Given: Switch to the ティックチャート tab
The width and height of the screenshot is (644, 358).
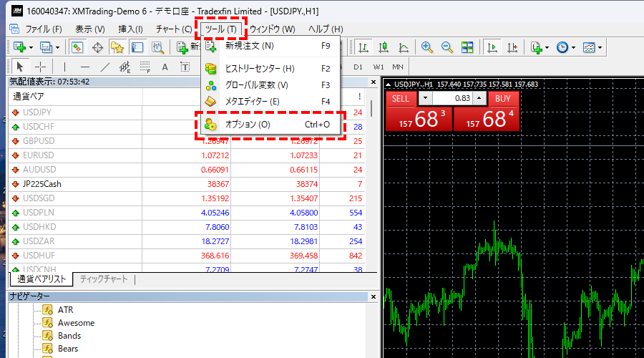Looking at the screenshot, I should pos(103,279).
